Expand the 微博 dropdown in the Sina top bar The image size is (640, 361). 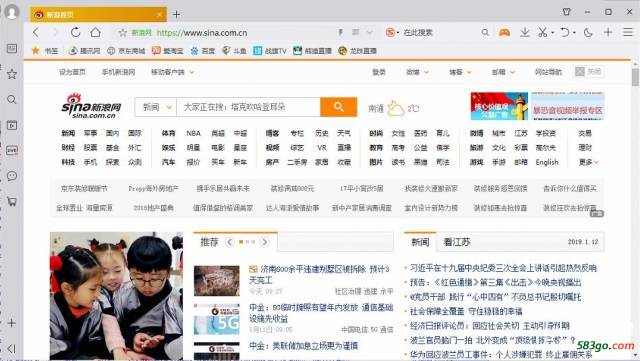point(426,72)
